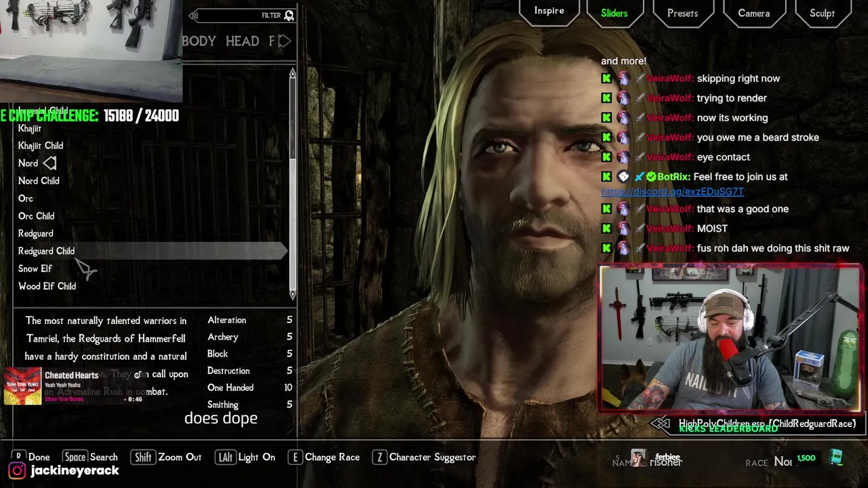Click the streamer webcam overlay
Image resolution: width=868 pixels, height=488 pixels.
(x=730, y=339)
